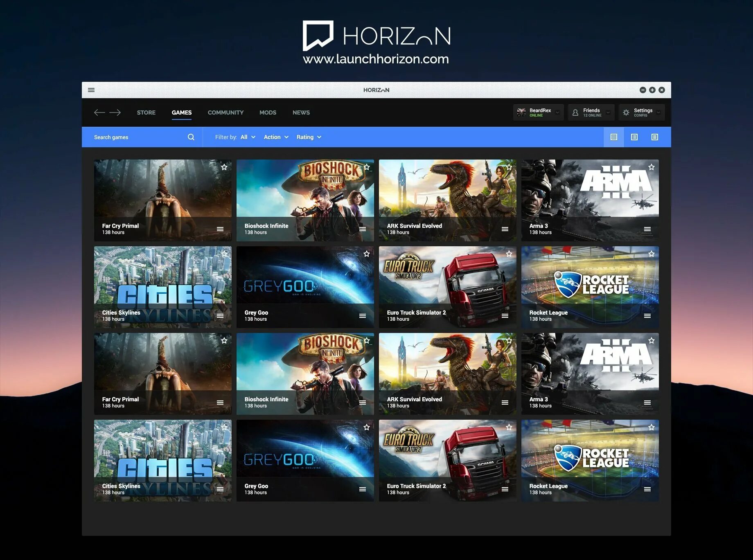The image size is (753, 560).
Task: Favorite the top-row Far Cry Primal game
Action: [x=224, y=167]
